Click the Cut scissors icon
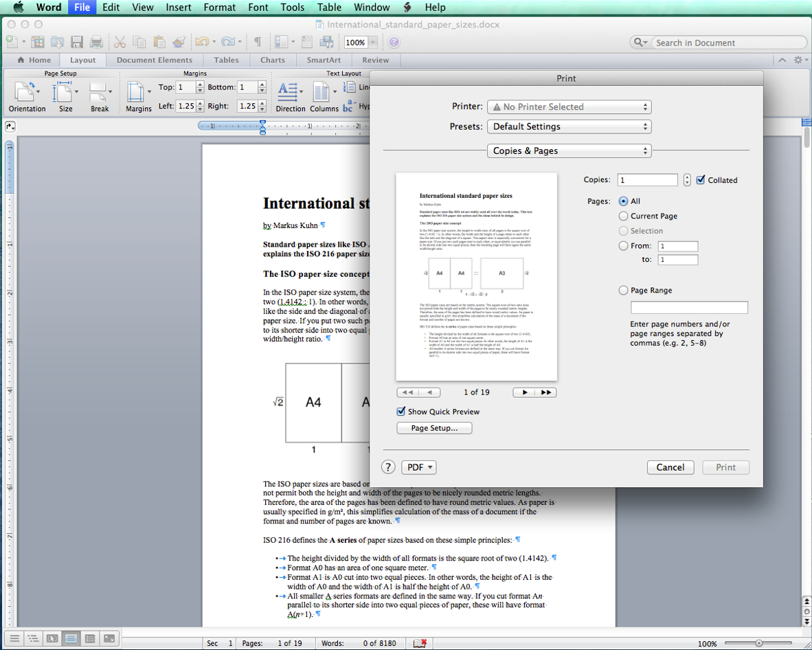 (120, 43)
